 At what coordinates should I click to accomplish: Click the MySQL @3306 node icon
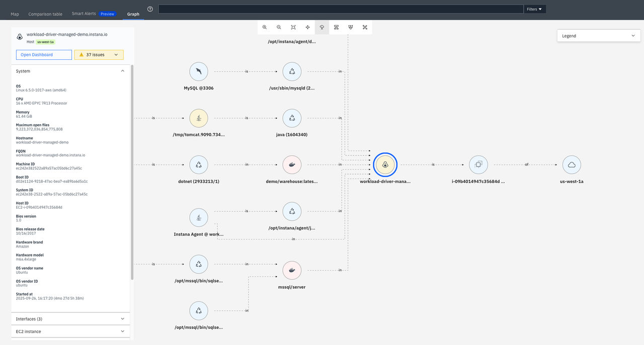pos(199,71)
